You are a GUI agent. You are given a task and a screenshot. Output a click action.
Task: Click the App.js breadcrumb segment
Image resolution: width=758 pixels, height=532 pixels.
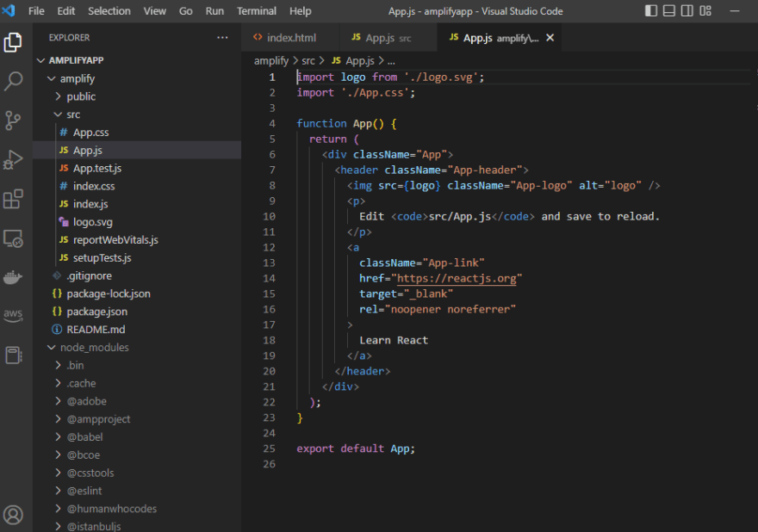click(x=353, y=61)
